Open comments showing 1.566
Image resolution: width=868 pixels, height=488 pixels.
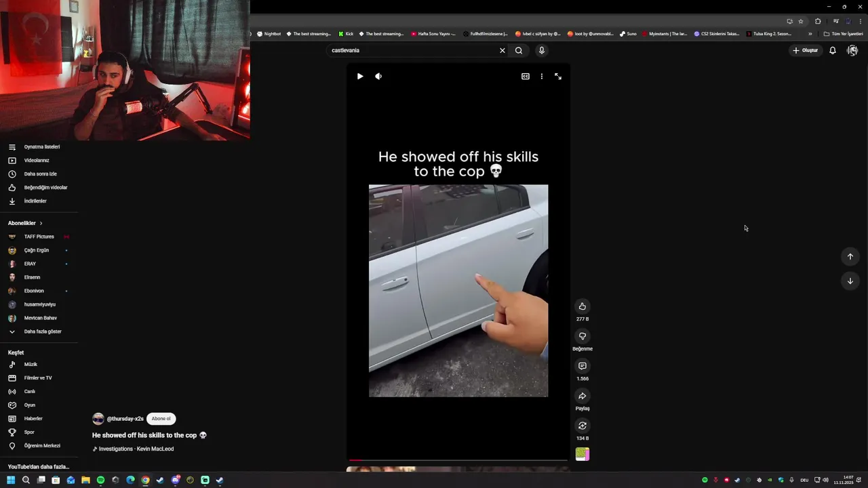click(583, 366)
